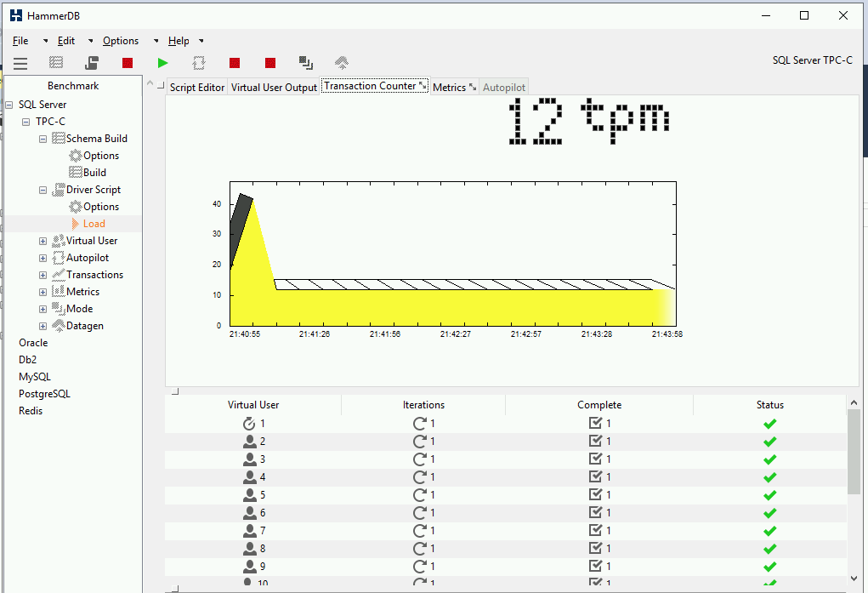Image resolution: width=868 pixels, height=593 pixels.
Task: Click dropdown arrow next to Edit
Action: click(x=91, y=41)
